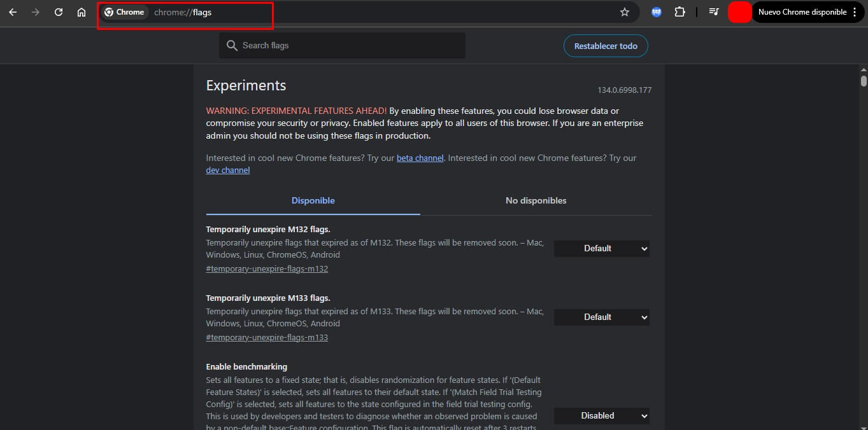The image size is (868, 430).
Task: Open the M133 flags Default dropdown
Action: [x=602, y=317]
